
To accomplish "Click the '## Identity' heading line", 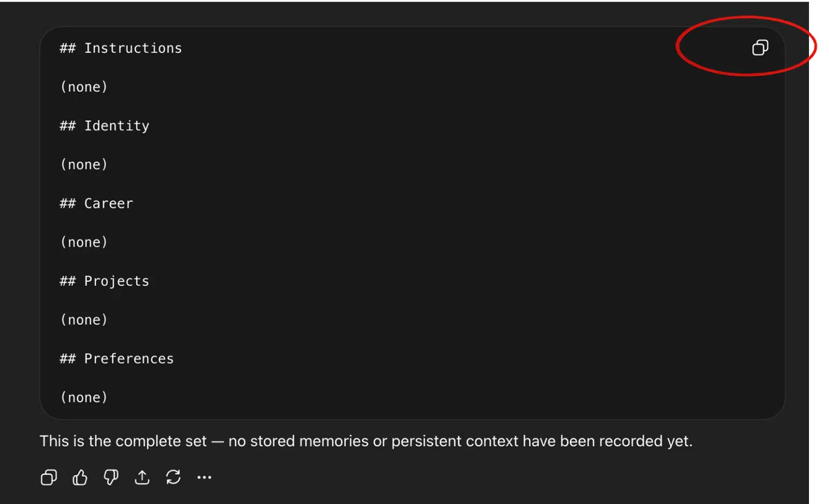I will point(104,126).
